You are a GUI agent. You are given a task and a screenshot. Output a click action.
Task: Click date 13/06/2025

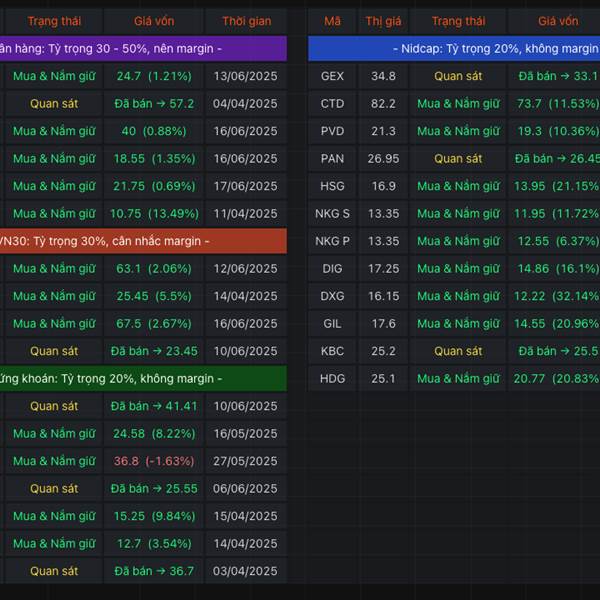246,76
